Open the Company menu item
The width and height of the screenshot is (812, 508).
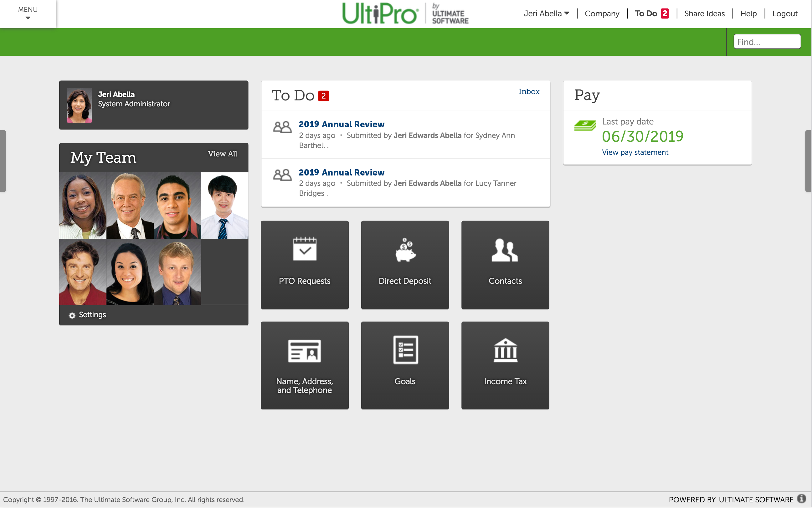point(602,13)
